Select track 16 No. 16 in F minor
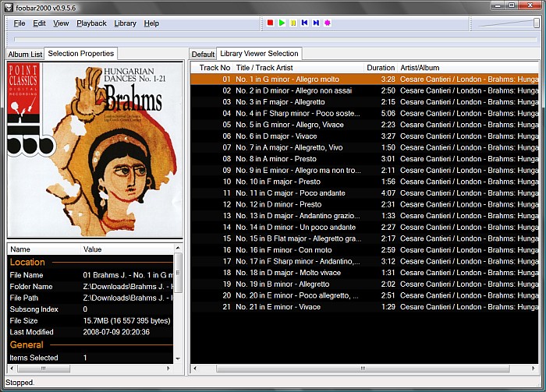The width and height of the screenshot is (546, 392). coord(364,250)
